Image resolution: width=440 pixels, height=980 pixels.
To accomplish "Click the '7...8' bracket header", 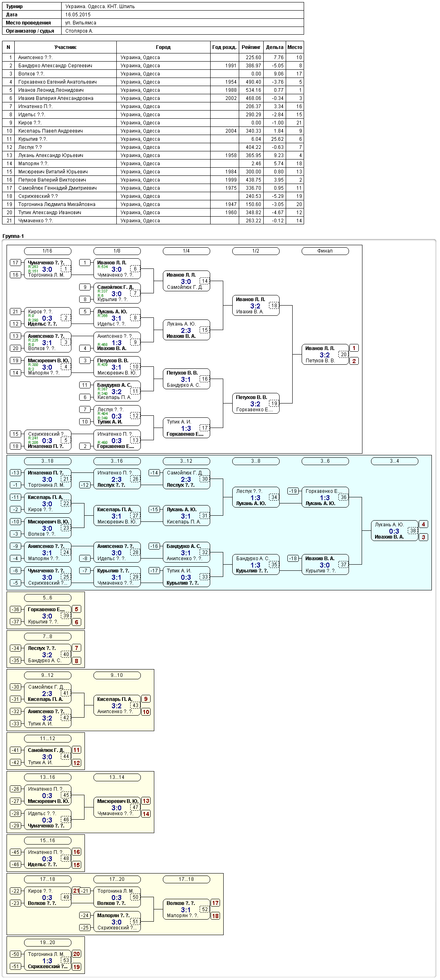I will click(48, 636).
